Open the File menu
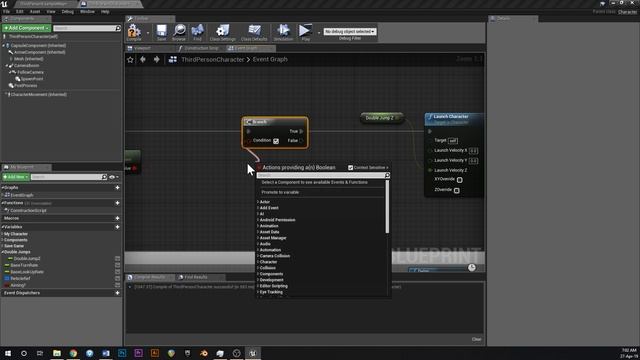Image resolution: width=640 pixels, height=360 pixels. pyautogui.click(x=7, y=12)
